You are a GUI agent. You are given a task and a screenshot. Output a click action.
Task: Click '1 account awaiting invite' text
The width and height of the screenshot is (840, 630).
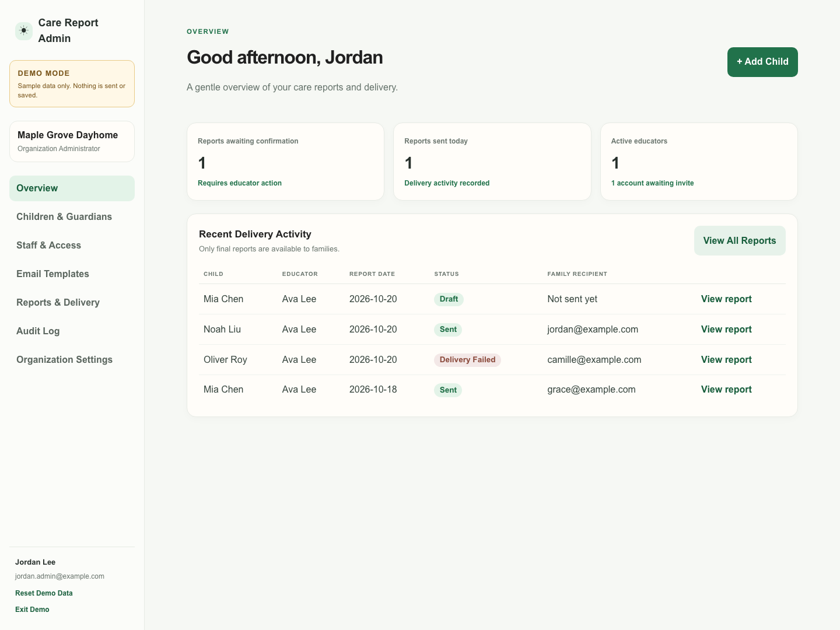[x=653, y=183]
